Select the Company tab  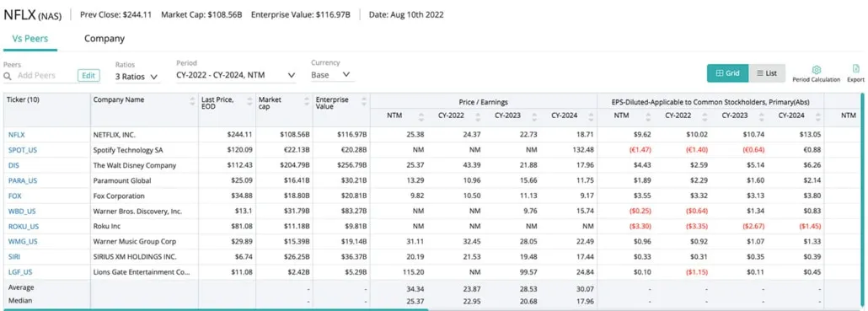(x=104, y=39)
